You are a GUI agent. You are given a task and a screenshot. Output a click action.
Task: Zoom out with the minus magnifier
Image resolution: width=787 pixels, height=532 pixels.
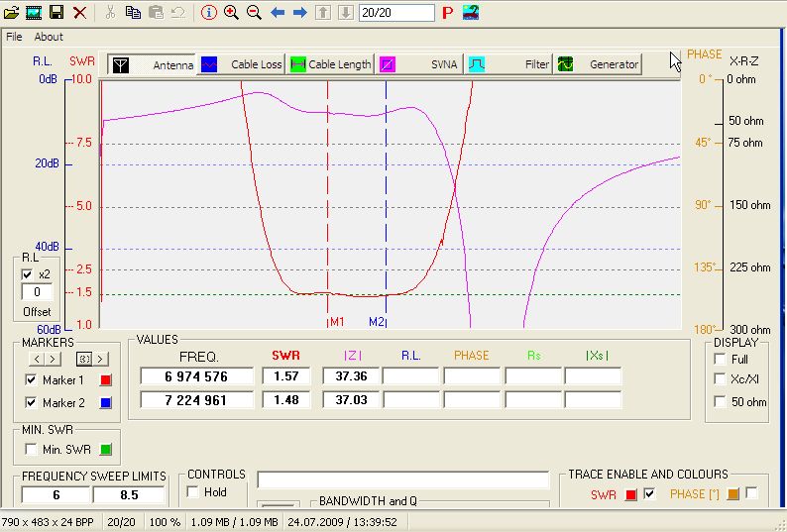[254, 13]
